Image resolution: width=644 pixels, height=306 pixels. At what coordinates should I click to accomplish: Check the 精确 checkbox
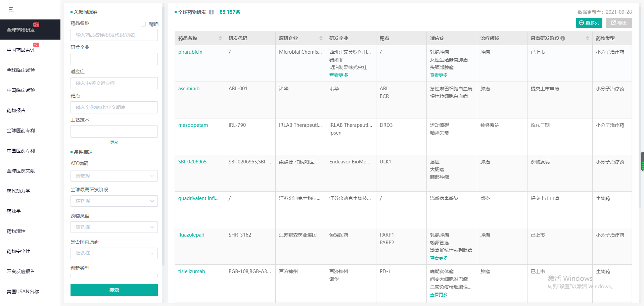pyautogui.click(x=143, y=24)
